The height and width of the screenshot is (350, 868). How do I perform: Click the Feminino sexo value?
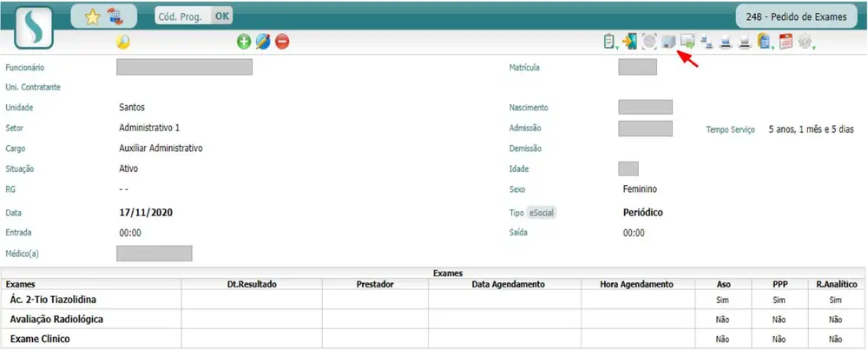coord(640,189)
